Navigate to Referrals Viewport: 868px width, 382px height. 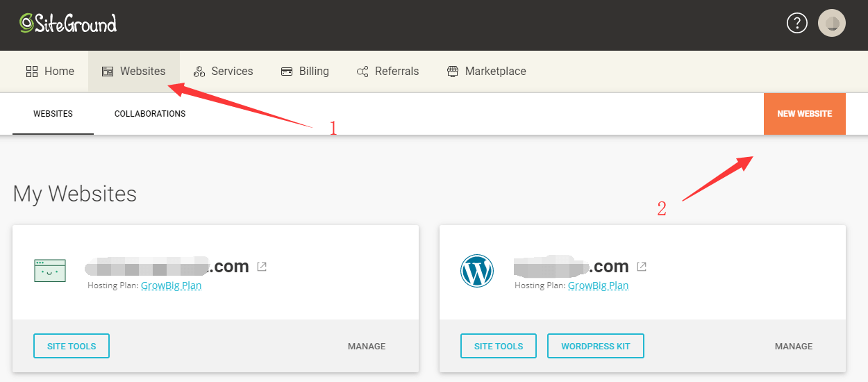click(x=387, y=71)
